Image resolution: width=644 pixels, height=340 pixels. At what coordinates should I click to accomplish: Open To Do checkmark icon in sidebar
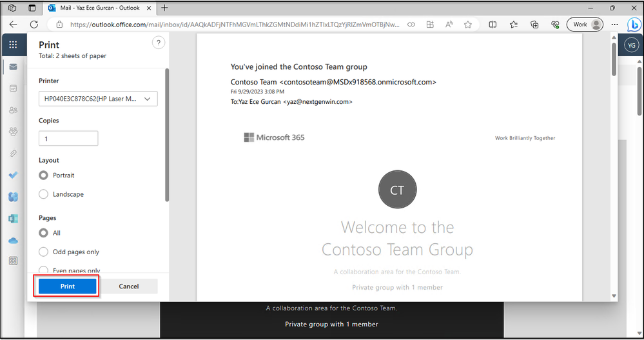[x=13, y=175]
